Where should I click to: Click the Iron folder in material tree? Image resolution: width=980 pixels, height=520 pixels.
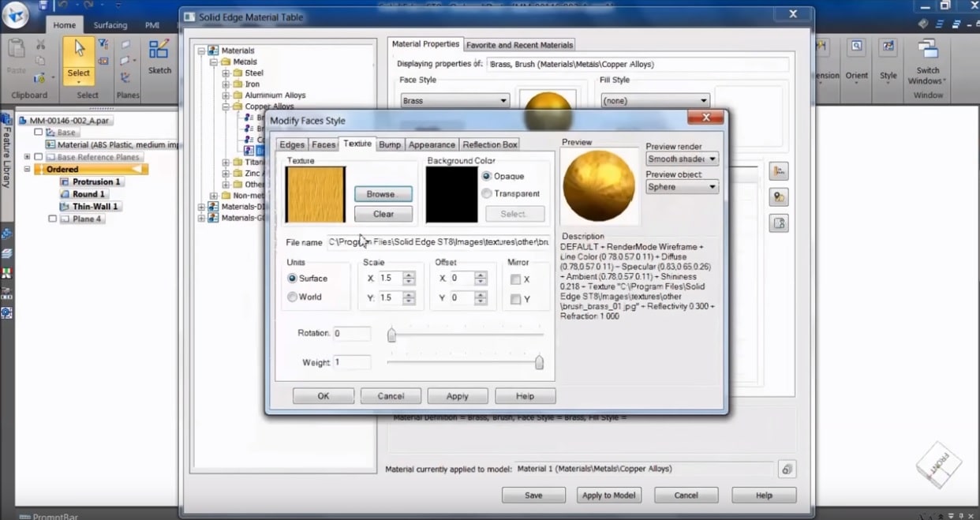tap(246, 84)
